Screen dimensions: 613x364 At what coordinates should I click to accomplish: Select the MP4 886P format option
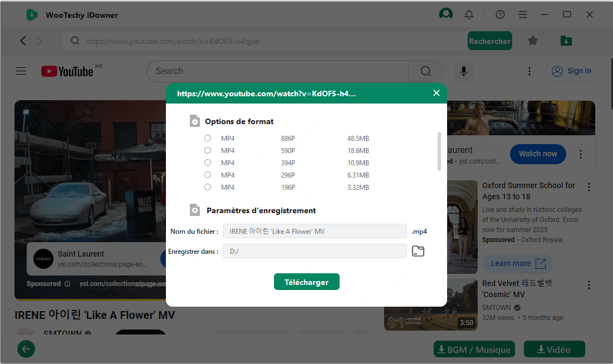tap(208, 138)
